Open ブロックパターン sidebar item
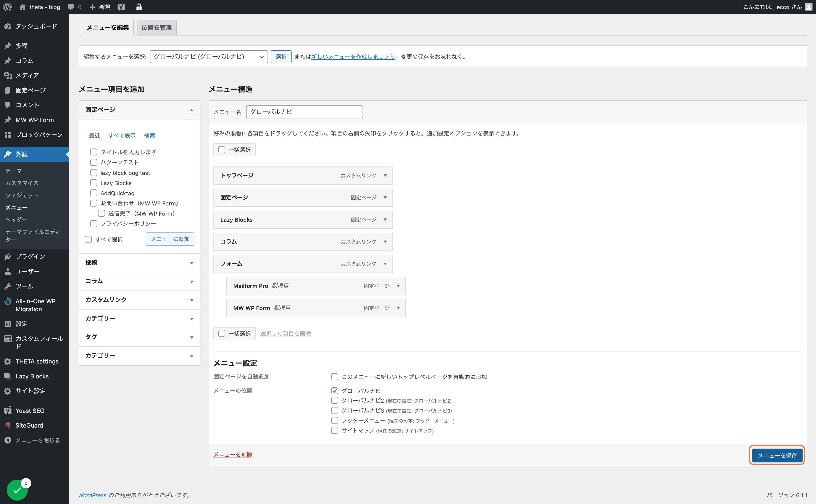 click(35, 135)
